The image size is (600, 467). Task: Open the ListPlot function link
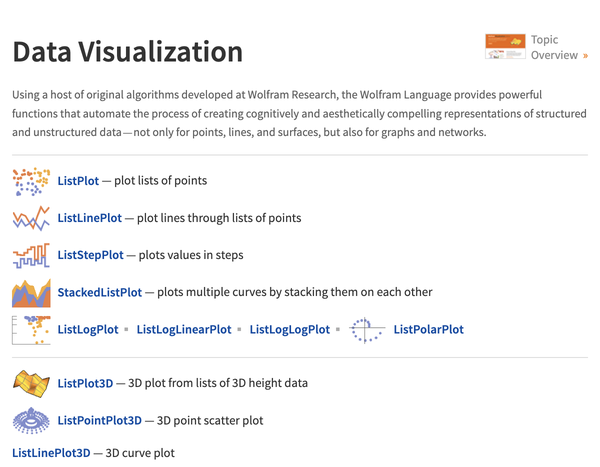pos(78,181)
